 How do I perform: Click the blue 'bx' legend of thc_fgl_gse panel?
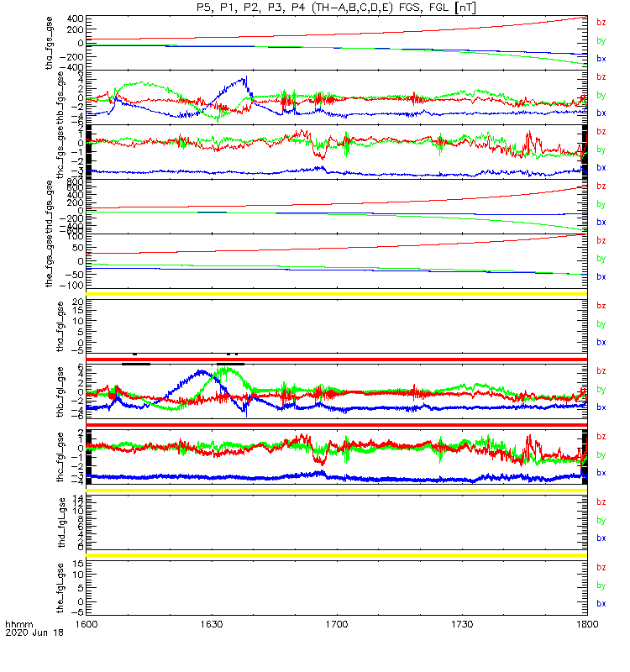click(601, 473)
